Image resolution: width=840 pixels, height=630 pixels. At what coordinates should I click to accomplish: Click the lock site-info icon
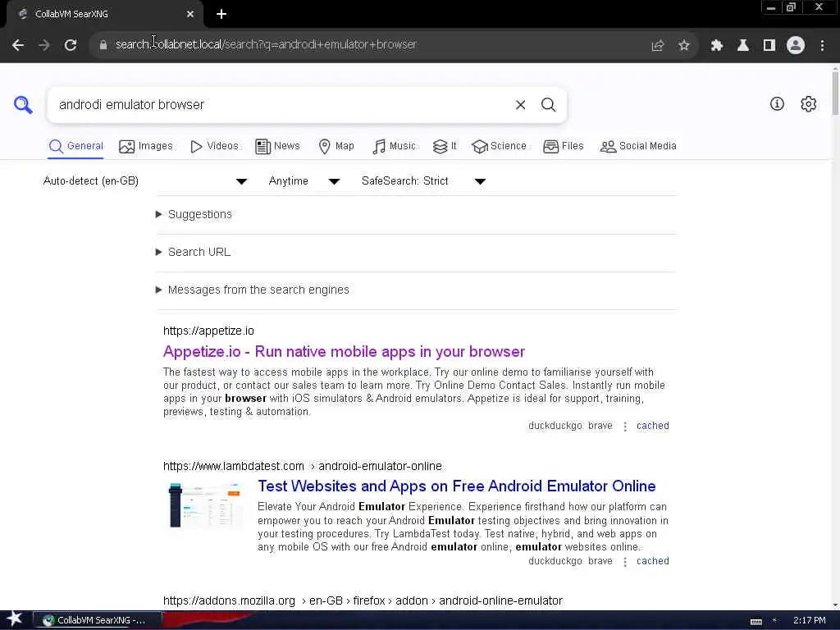(x=103, y=45)
